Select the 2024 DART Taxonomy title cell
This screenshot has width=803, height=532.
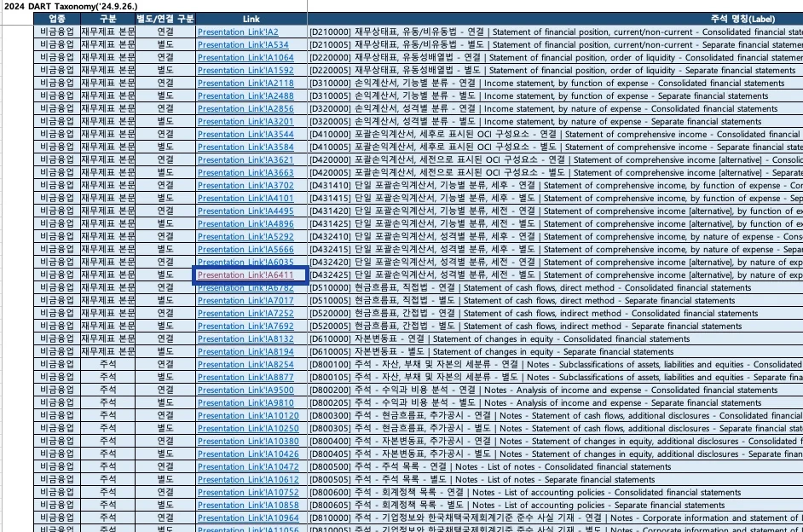click(x=70, y=6)
